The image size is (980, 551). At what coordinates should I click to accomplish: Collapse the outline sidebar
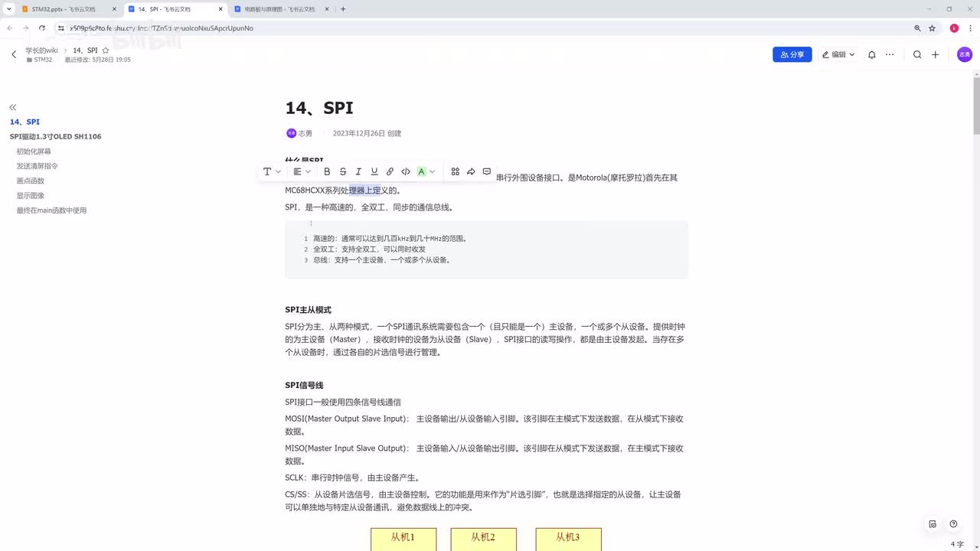[12, 107]
